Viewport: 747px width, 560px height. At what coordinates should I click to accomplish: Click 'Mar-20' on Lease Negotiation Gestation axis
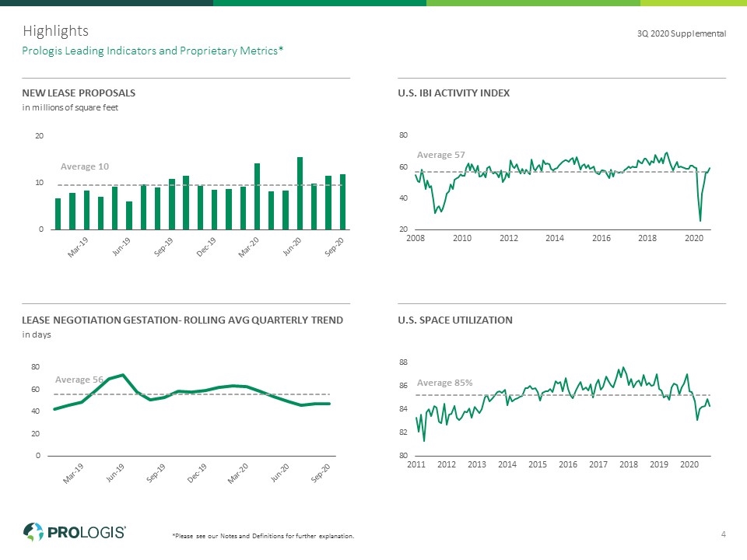[x=238, y=474]
